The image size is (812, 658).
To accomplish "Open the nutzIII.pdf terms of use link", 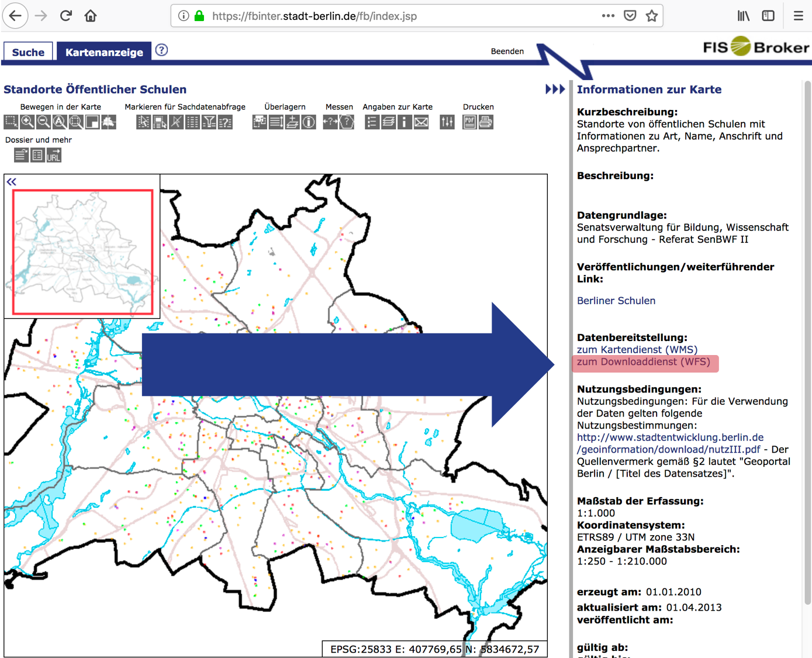I will pos(670,443).
